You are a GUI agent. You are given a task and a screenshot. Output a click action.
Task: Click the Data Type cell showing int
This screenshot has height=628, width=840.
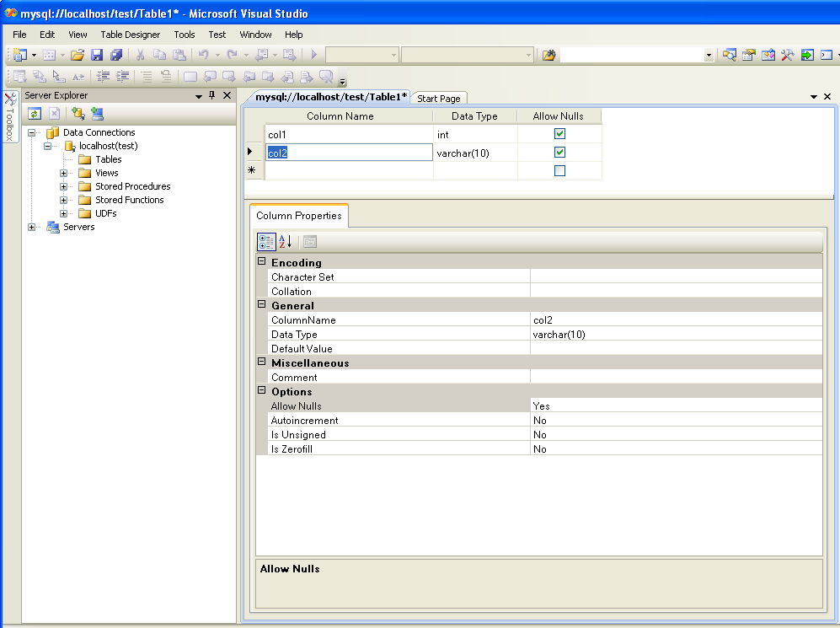(474, 135)
